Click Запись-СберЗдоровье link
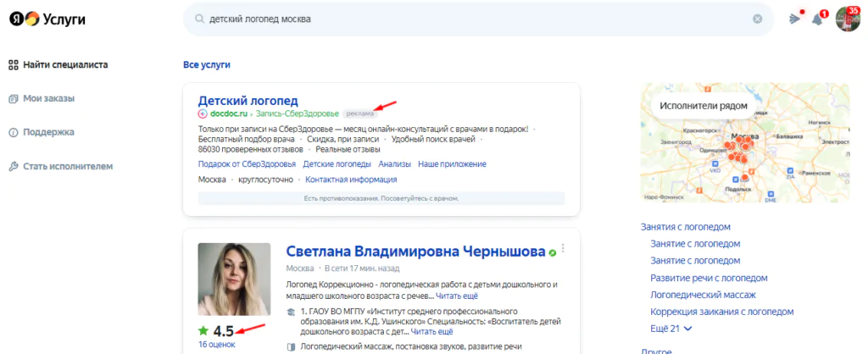This screenshot has width=868, height=354. point(298,114)
